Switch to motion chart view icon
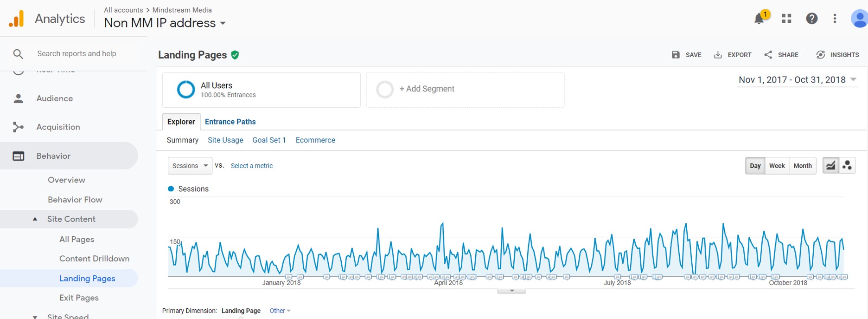 [x=847, y=165]
